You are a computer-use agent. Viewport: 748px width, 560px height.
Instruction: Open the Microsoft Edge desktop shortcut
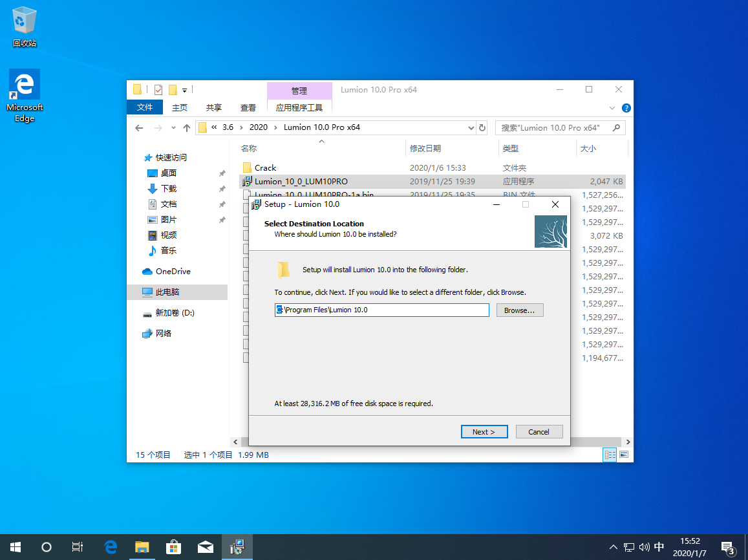tap(25, 96)
